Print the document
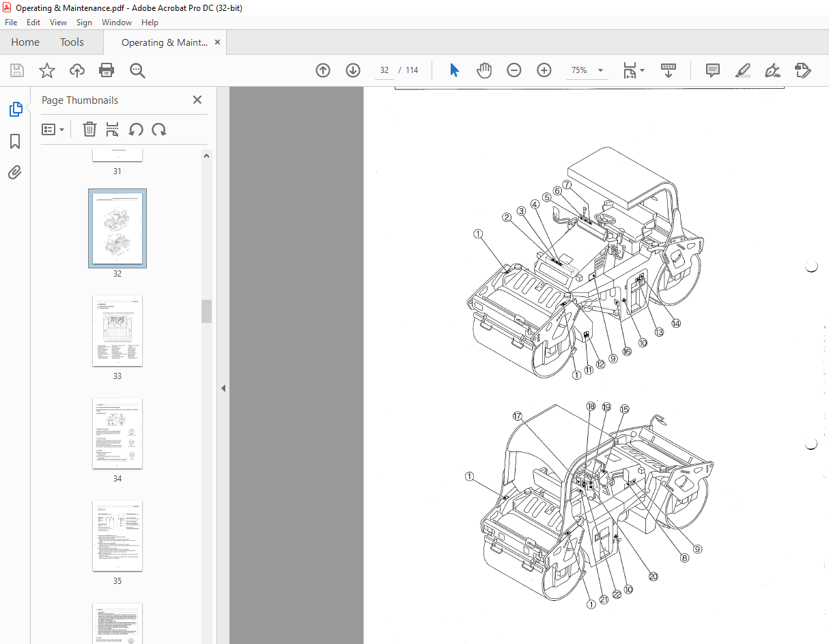 click(x=107, y=70)
